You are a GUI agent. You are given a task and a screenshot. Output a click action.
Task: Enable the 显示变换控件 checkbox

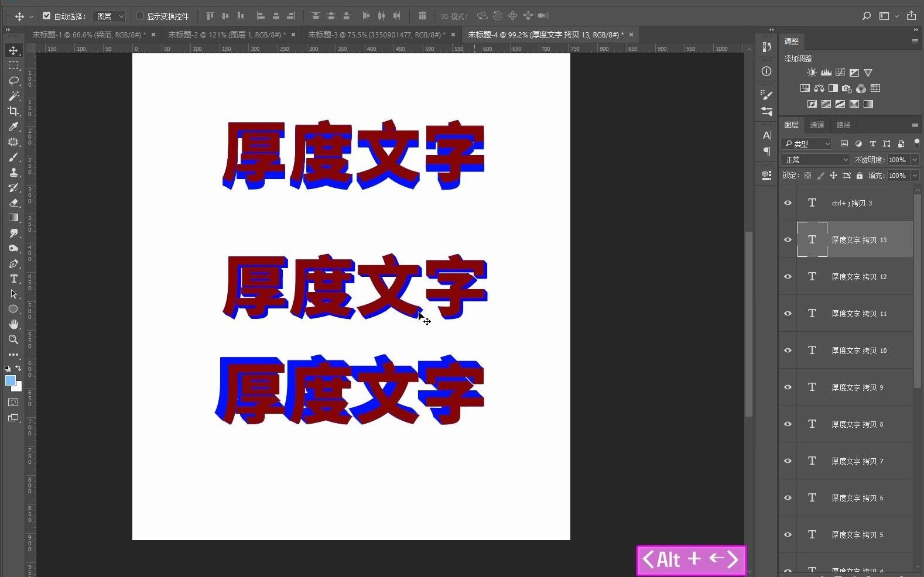(x=139, y=16)
